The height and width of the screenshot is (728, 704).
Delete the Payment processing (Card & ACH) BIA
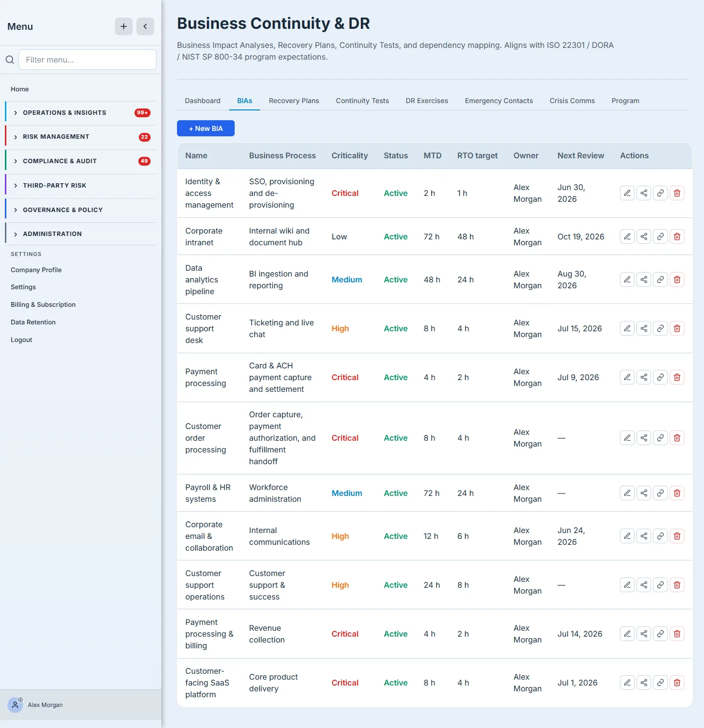[677, 377]
